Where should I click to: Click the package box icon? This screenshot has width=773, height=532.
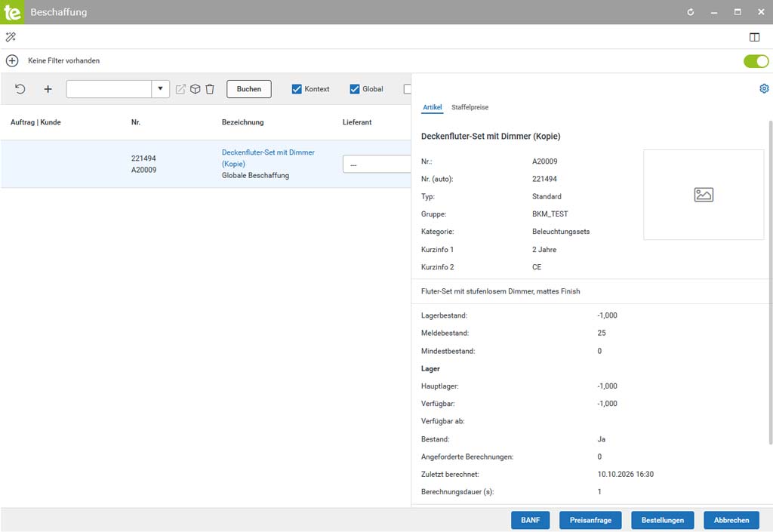(x=196, y=89)
